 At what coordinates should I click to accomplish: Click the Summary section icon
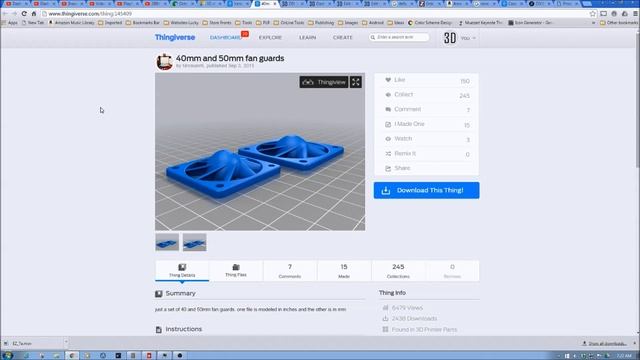pyautogui.click(x=159, y=293)
